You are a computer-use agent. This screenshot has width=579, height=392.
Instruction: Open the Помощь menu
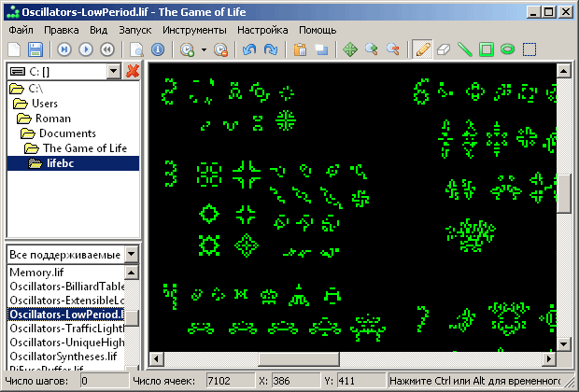pyautogui.click(x=318, y=30)
